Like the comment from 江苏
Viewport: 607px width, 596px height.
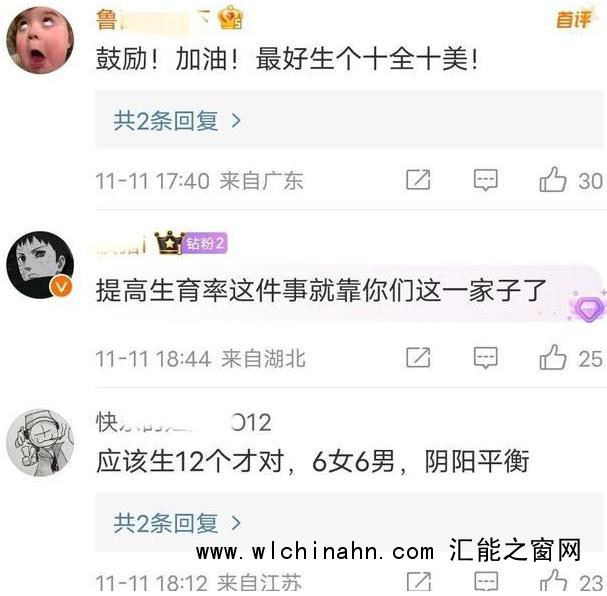pos(553,582)
